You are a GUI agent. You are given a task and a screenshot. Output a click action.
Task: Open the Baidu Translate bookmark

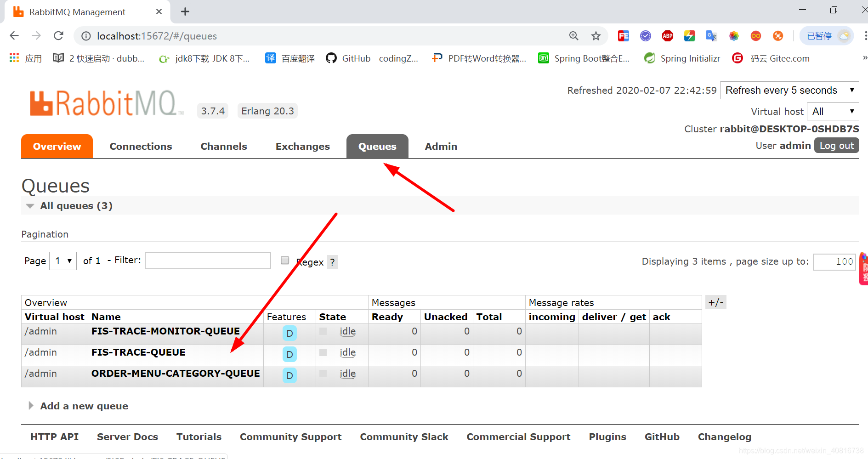290,58
